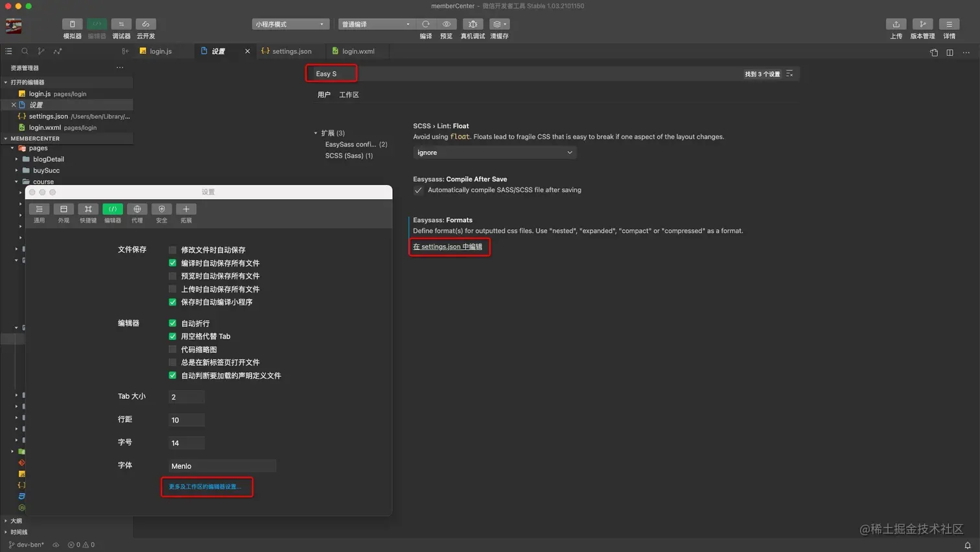Click errors and warnings count in status bar

81,545
